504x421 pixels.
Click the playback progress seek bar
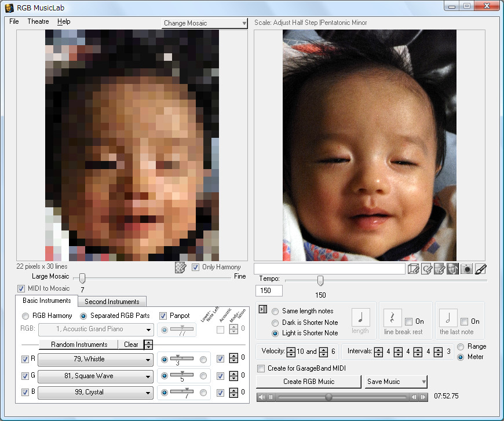click(x=342, y=397)
